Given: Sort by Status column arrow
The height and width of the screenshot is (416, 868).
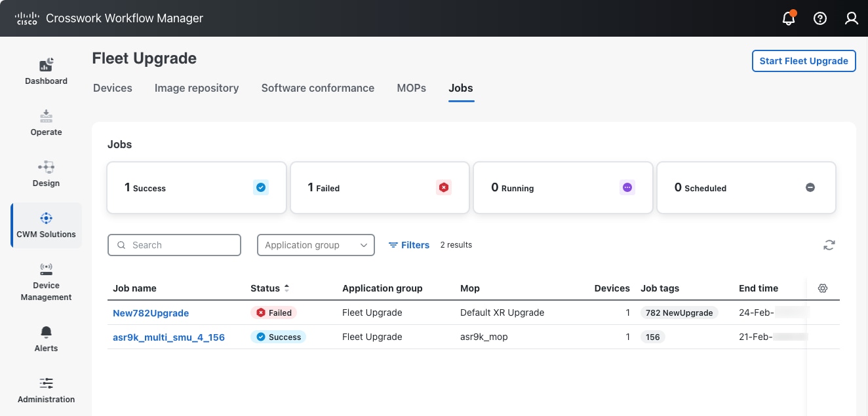Looking at the screenshot, I should pos(286,288).
